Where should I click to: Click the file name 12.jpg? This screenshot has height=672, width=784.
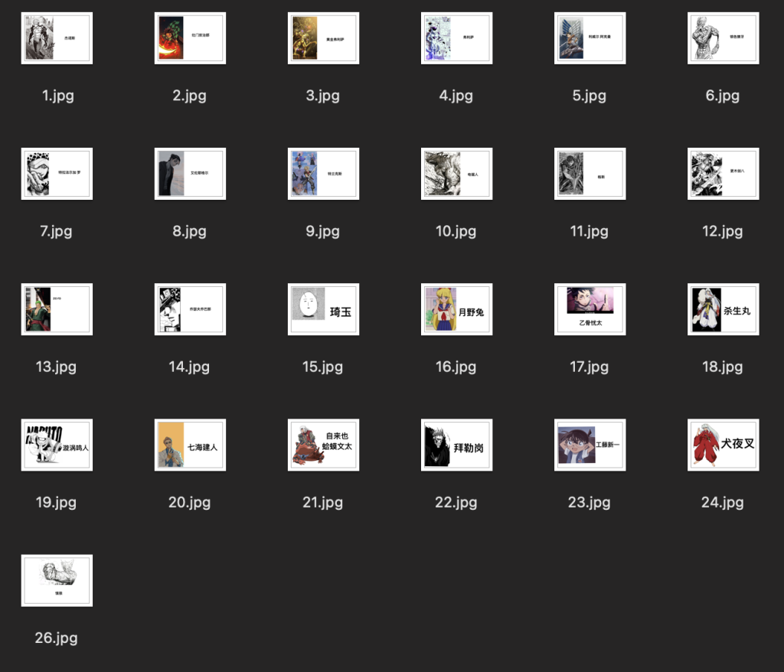(723, 231)
